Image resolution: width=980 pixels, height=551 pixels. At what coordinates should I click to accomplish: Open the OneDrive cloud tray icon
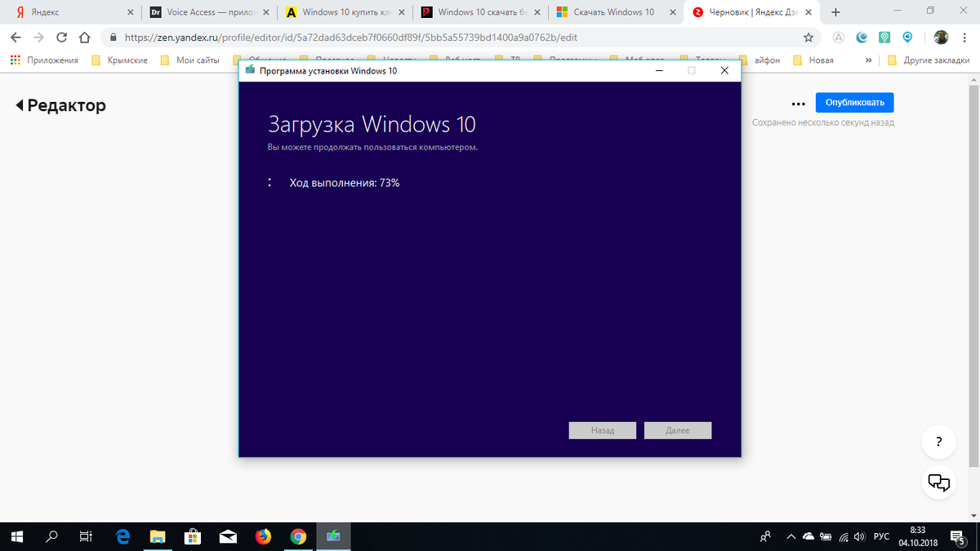coord(808,537)
